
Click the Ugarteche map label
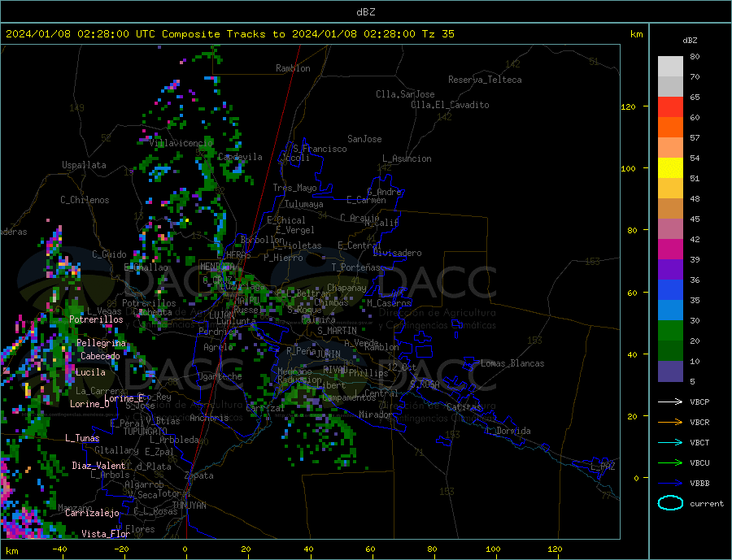coord(220,376)
